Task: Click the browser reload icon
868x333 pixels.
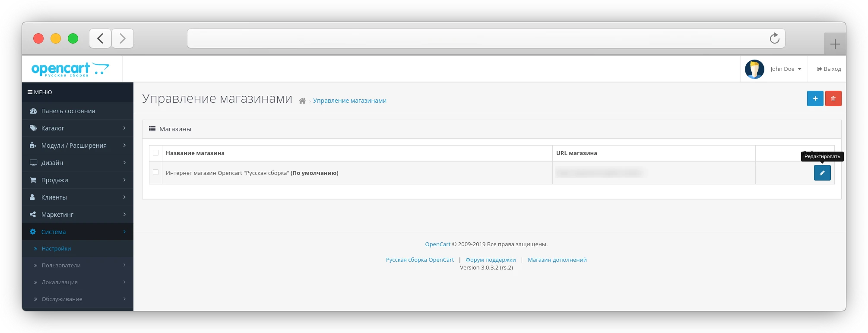Action: [x=774, y=38]
